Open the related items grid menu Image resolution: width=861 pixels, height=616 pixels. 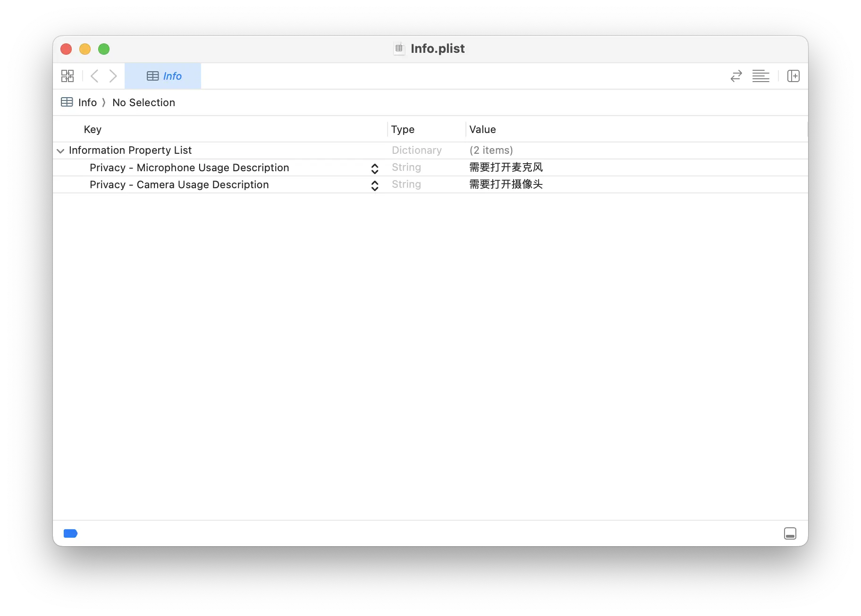click(68, 76)
